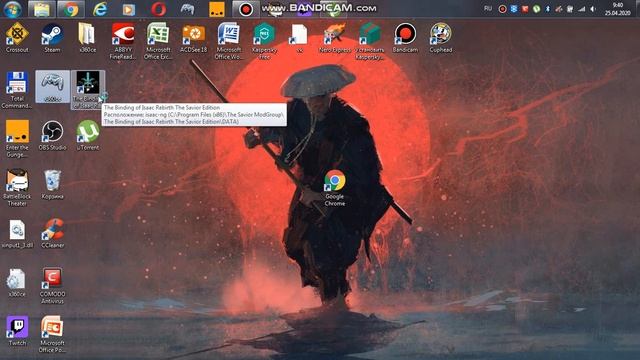Open ABBYY FineReader shortcut
The image size is (640, 360).
123,41
